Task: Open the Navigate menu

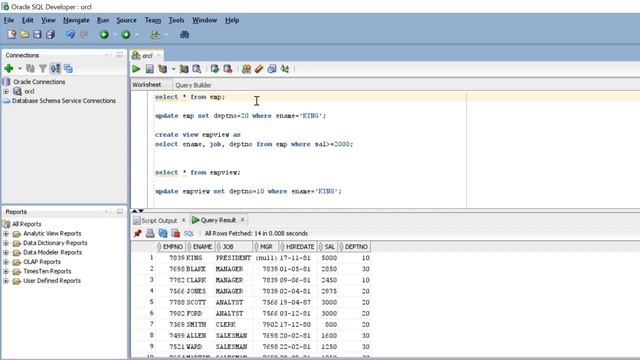Action: point(76,20)
